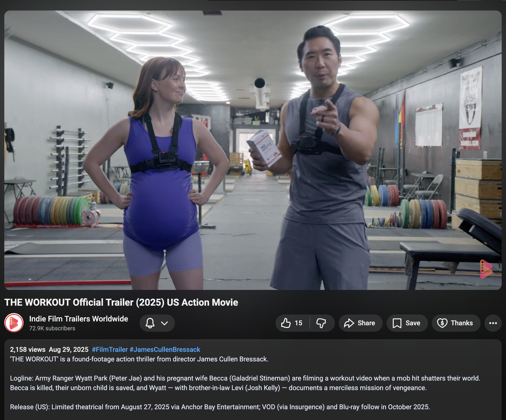Click the Thanks button label
The image size is (506, 420).
pos(461,323)
